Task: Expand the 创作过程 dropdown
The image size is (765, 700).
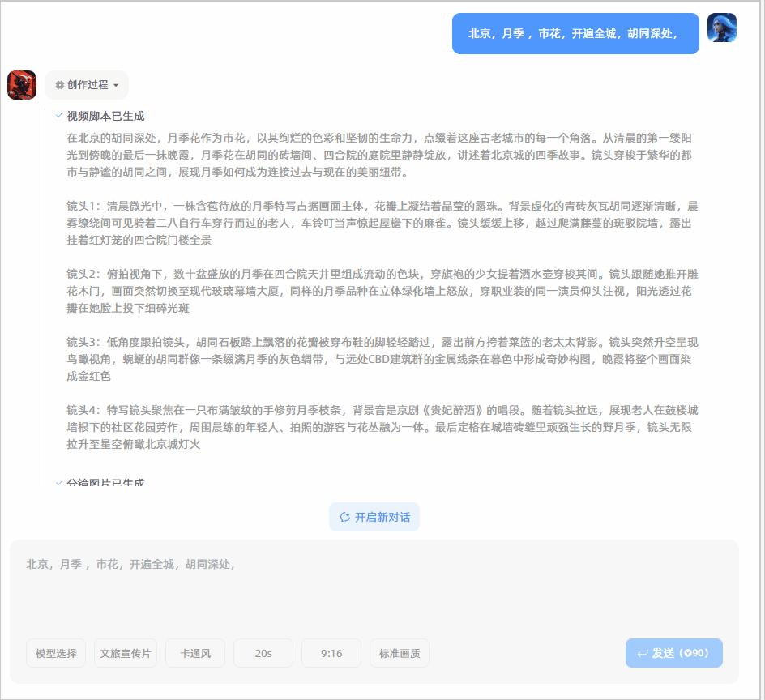Action: [87, 85]
